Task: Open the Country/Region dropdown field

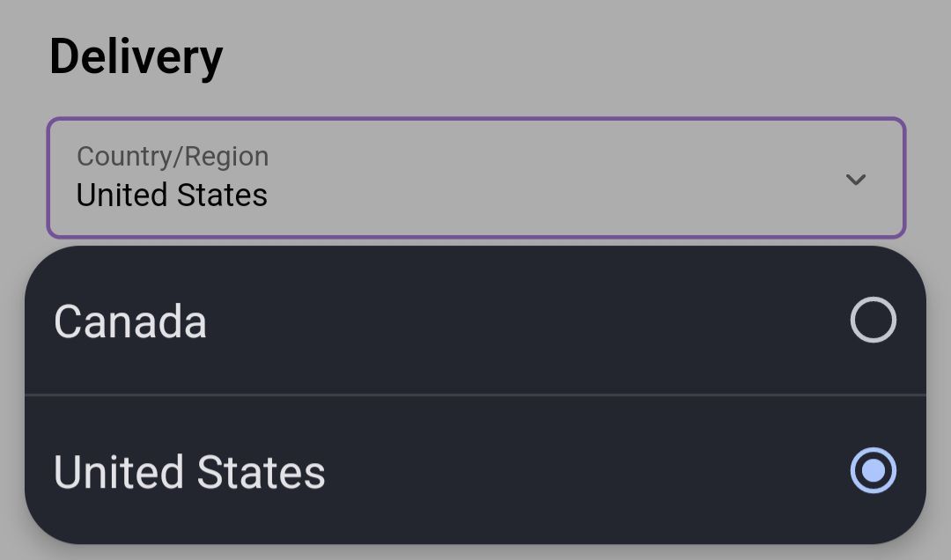Action: point(475,178)
